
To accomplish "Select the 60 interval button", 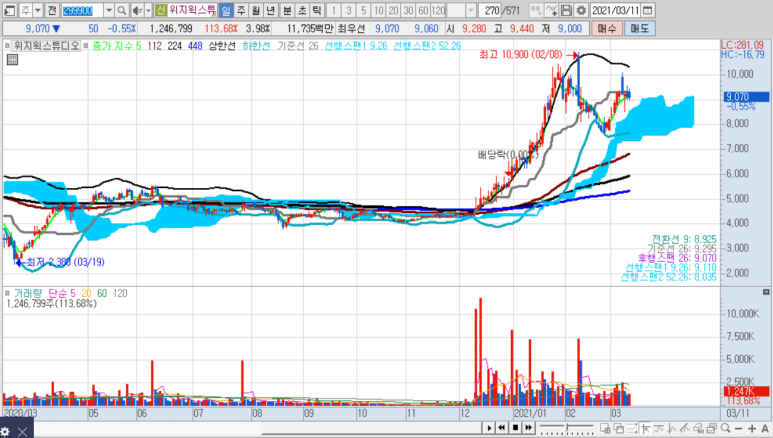I will click(423, 10).
